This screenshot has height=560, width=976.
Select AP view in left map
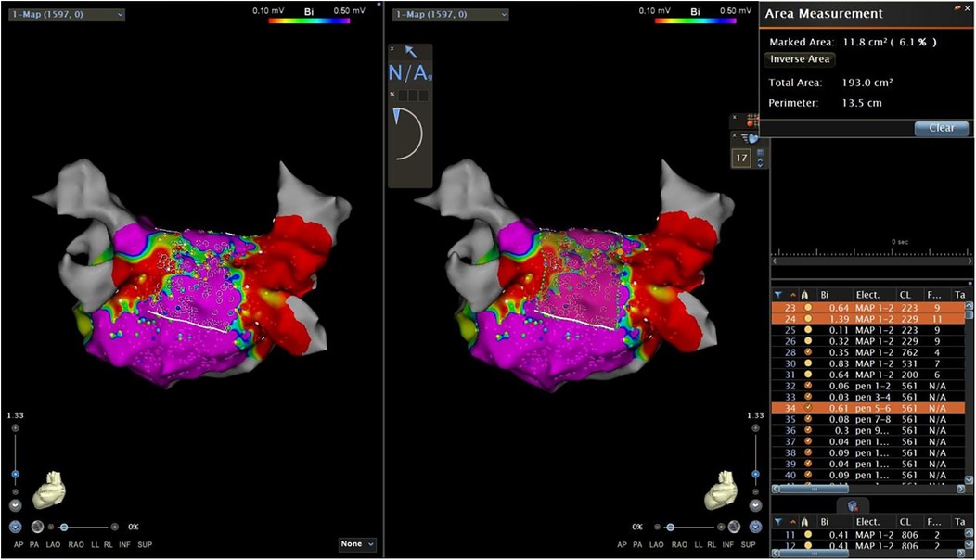19,545
